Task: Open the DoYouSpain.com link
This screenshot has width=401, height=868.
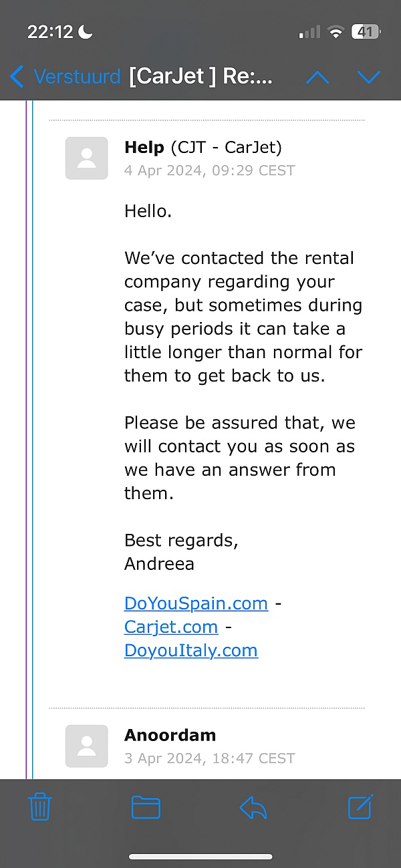Action: (196, 603)
